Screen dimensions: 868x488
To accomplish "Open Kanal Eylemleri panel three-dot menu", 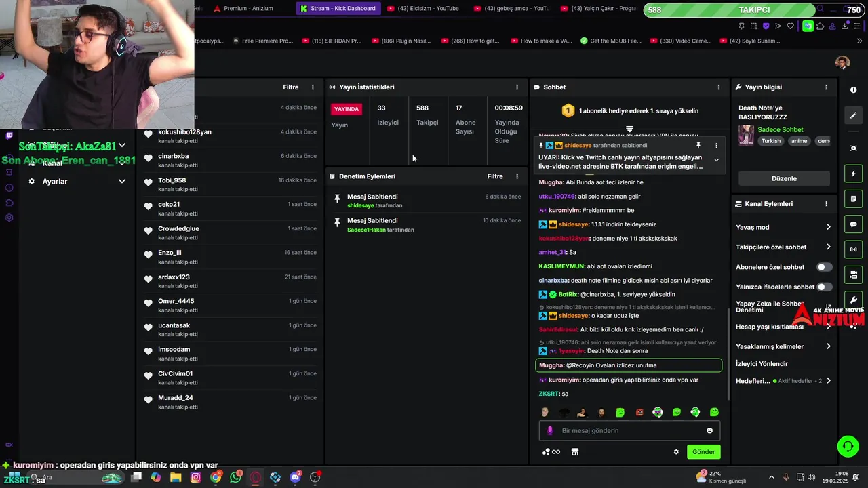I will click(826, 204).
